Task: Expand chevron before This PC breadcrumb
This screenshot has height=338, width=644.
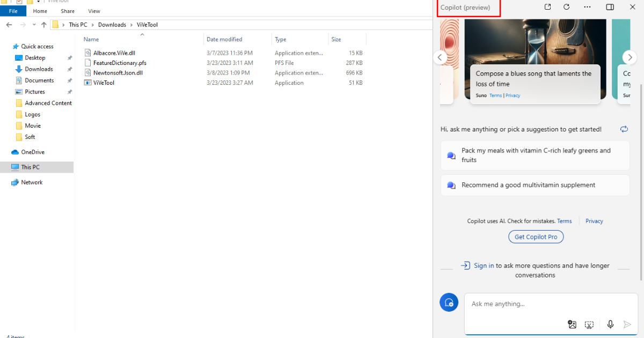Action: (63, 25)
